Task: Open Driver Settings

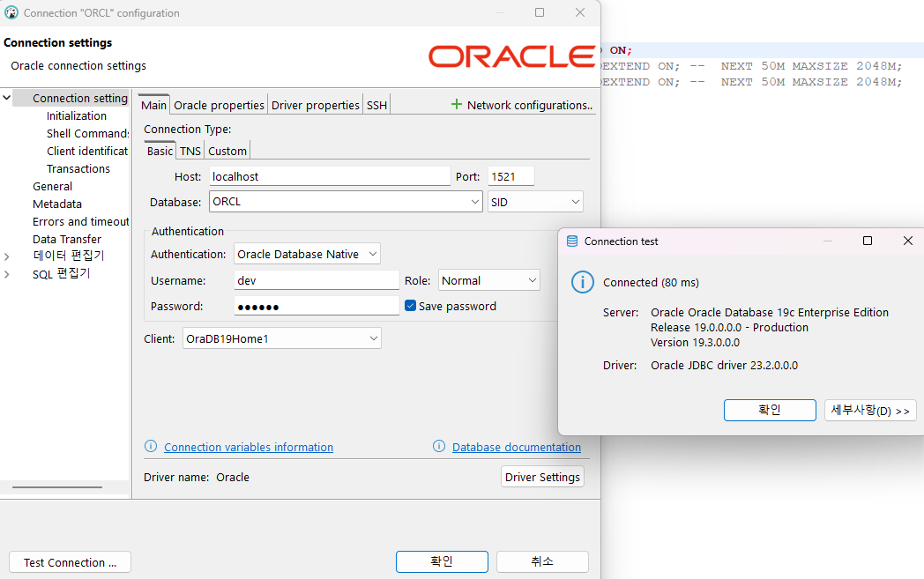Action: [542, 477]
